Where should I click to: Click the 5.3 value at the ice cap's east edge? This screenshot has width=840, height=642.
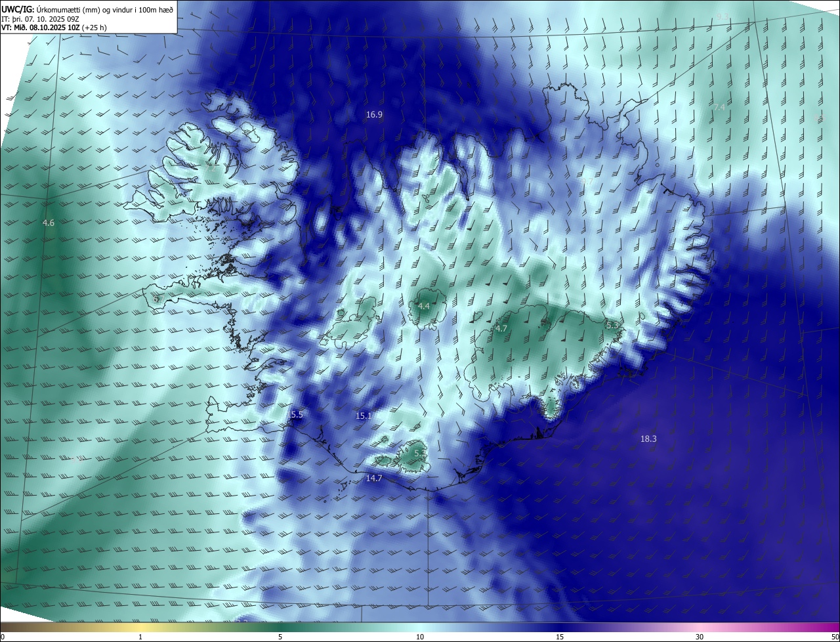click(x=612, y=326)
